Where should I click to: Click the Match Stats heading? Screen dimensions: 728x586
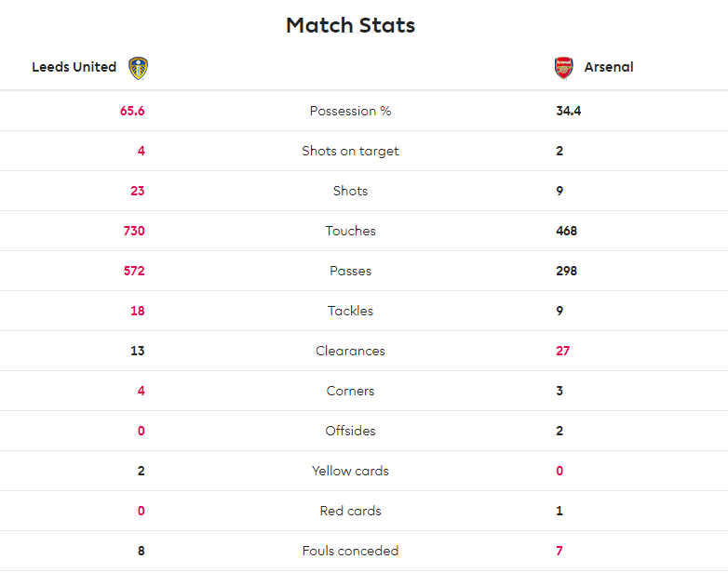tap(351, 25)
